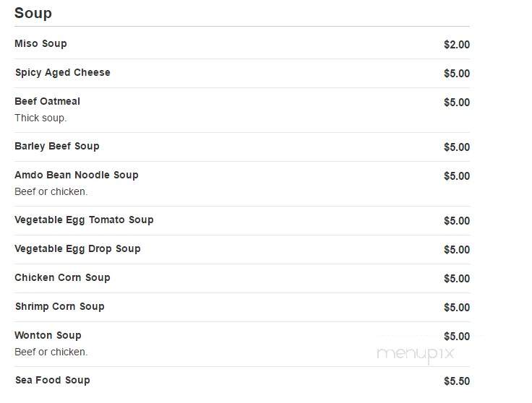Viewport: 532px width, 403px height.
Task: Select Sea Food Soup
Action: click(53, 381)
